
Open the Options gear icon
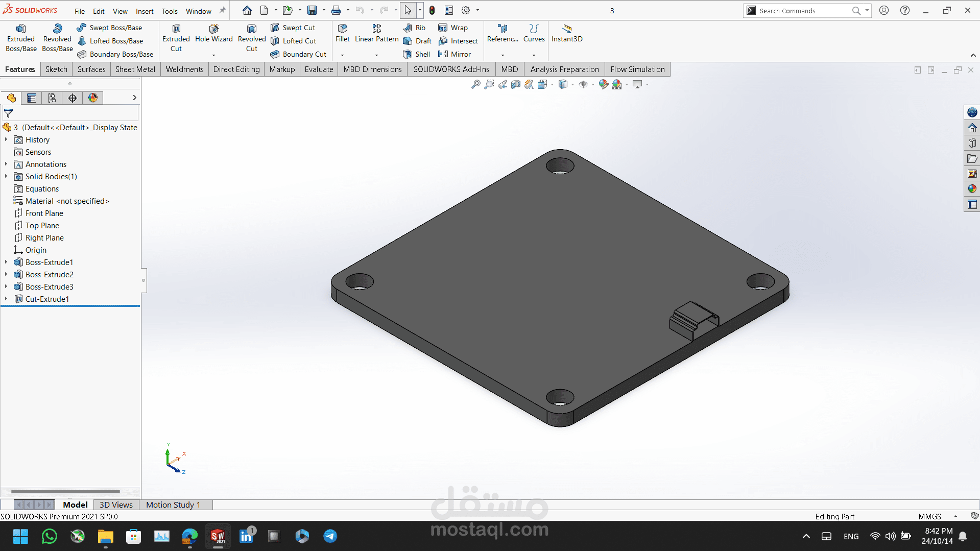[x=466, y=10]
